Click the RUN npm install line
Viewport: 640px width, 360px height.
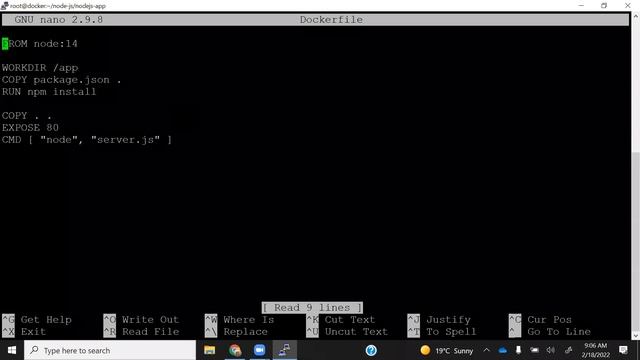coord(49,91)
